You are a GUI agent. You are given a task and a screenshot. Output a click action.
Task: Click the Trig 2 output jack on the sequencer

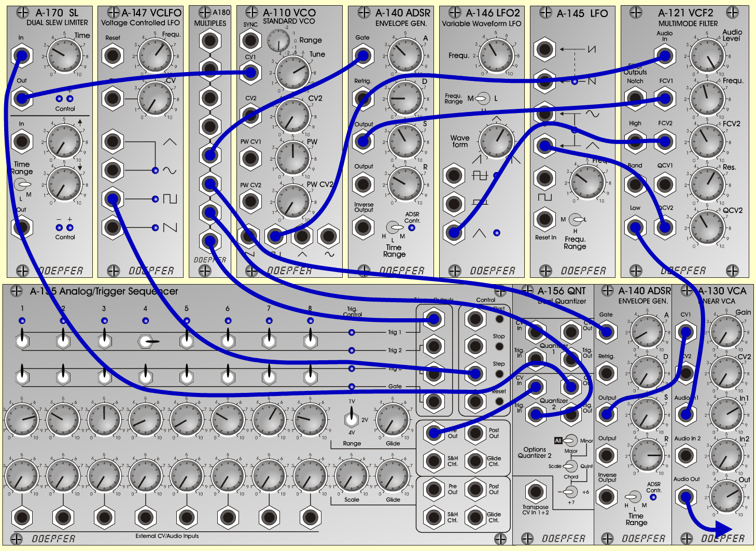(x=433, y=346)
